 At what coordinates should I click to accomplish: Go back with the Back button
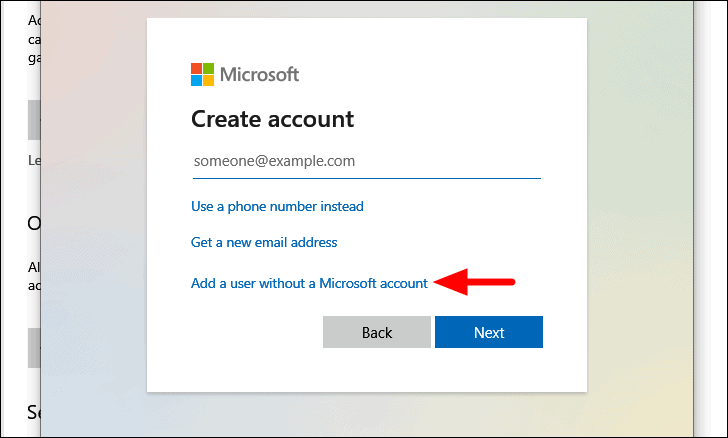pyautogui.click(x=377, y=332)
